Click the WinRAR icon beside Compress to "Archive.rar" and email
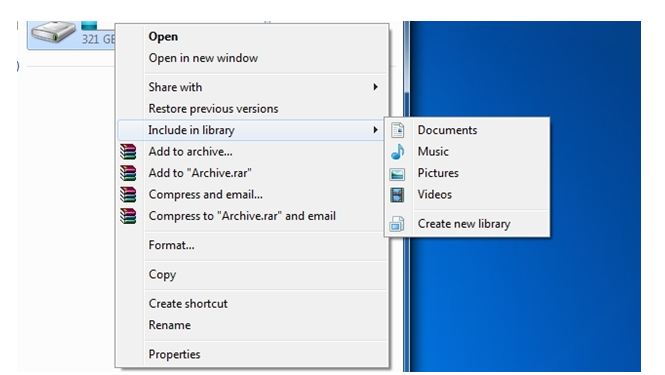The image size is (665, 375). click(128, 216)
